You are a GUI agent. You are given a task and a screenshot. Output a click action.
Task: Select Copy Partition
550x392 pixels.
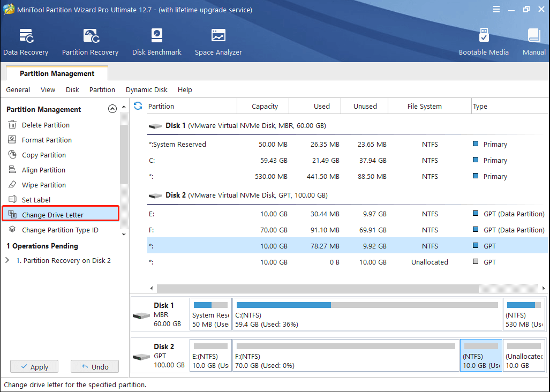point(44,155)
